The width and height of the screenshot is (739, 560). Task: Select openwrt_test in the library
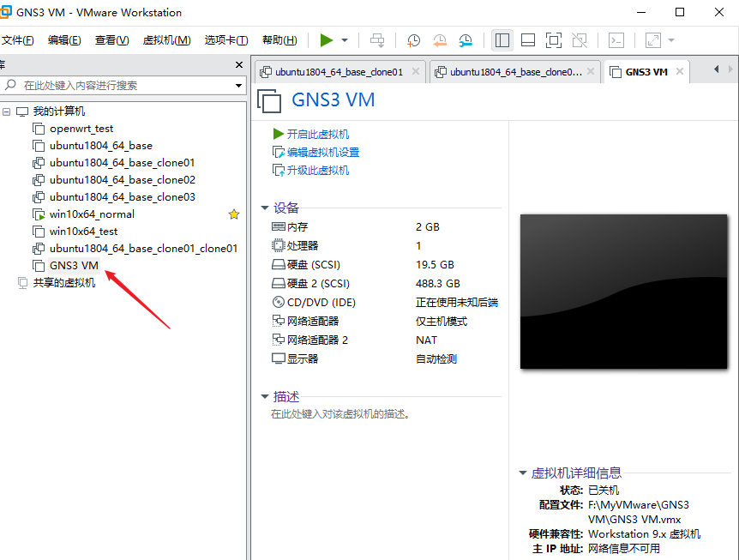pos(81,129)
